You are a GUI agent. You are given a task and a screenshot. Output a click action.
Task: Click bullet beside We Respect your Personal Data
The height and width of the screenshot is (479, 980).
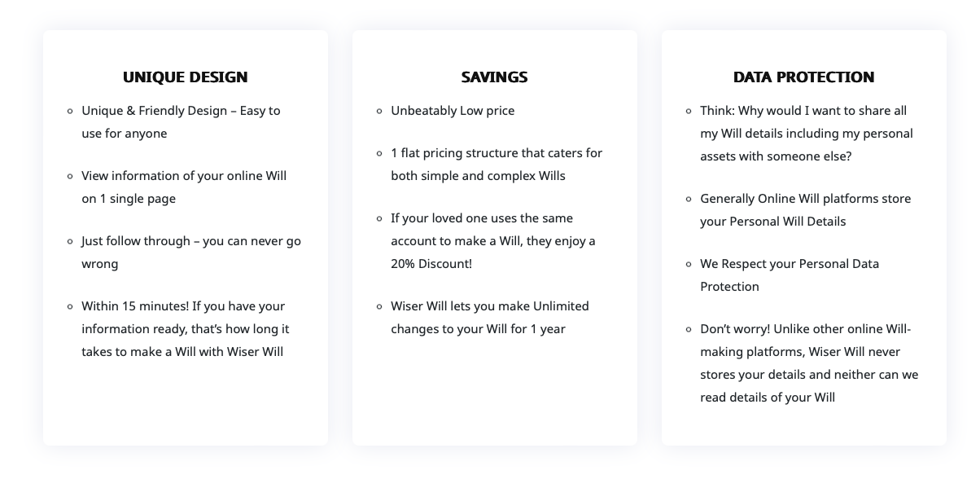click(689, 264)
